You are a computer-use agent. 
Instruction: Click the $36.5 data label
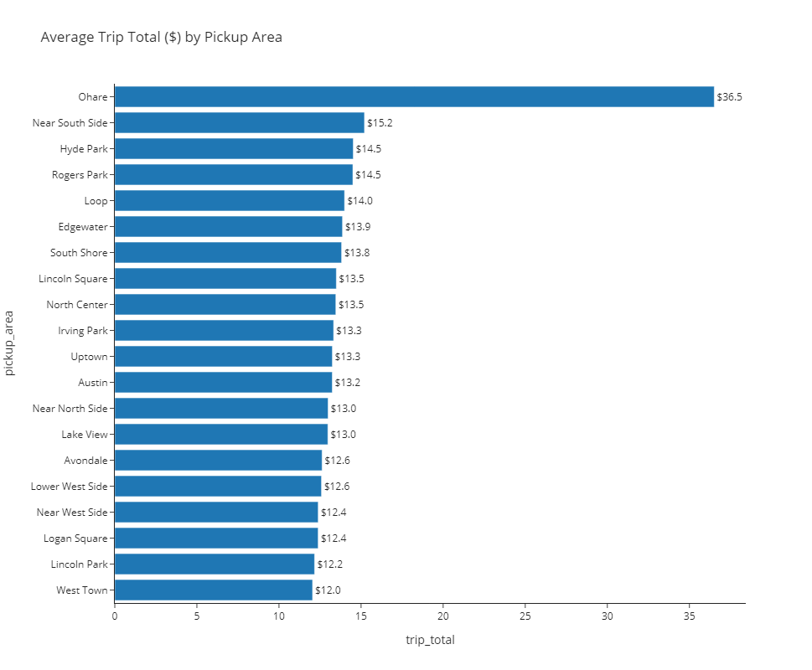[729, 97]
